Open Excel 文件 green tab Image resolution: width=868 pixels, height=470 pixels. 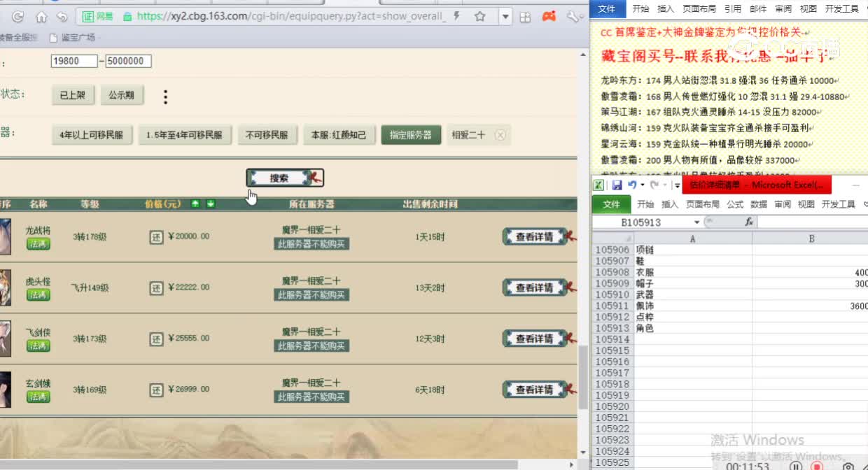click(611, 204)
